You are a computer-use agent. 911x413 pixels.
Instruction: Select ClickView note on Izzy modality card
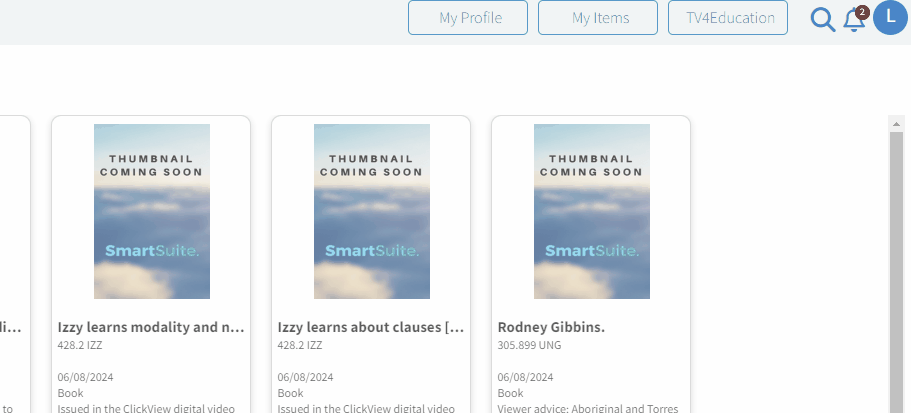tap(146, 408)
